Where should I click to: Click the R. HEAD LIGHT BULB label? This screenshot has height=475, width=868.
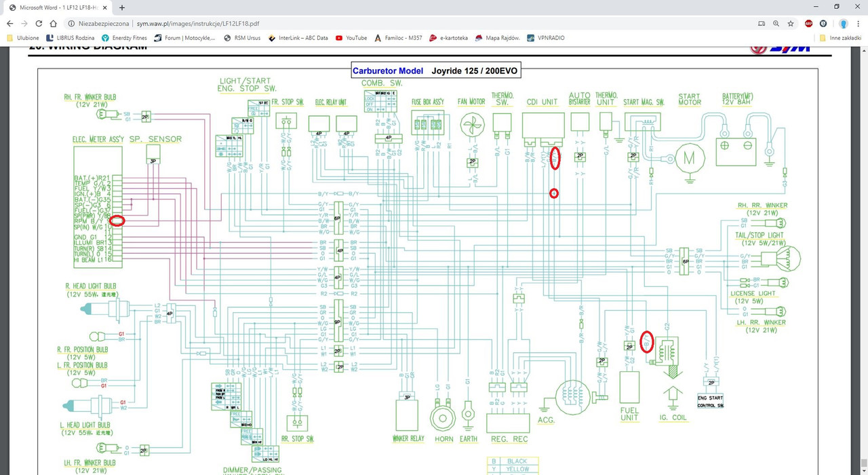[90, 286]
